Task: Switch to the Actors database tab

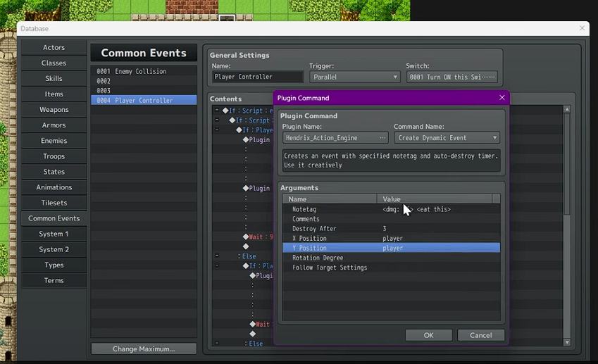Action: pos(54,47)
